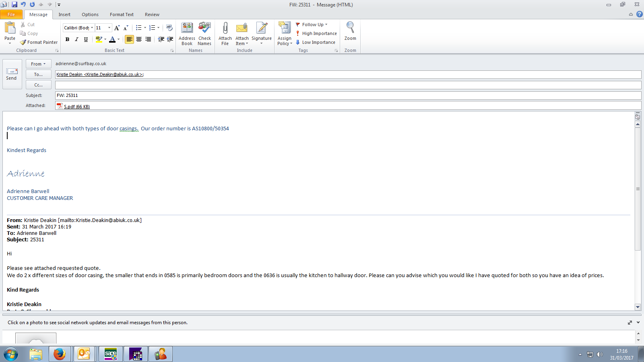Toggle underline formatting
The width and height of the screenshot is (644, 362).
pos(86,39)
